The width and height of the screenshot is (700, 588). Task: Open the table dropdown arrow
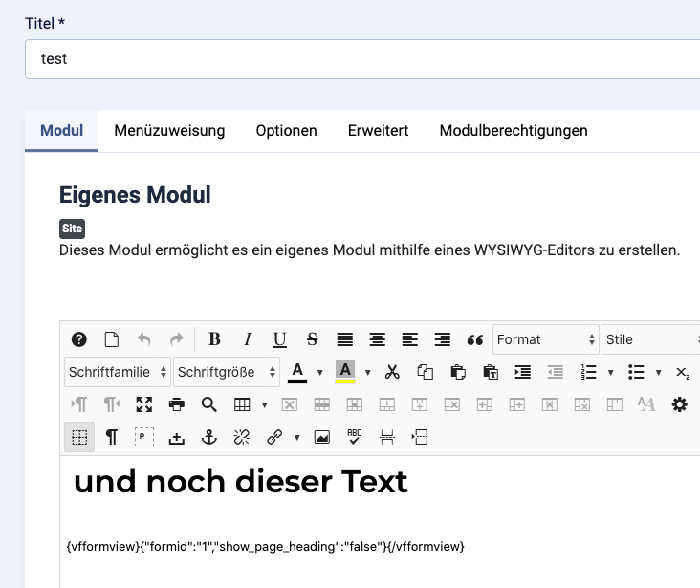(264, 405)
